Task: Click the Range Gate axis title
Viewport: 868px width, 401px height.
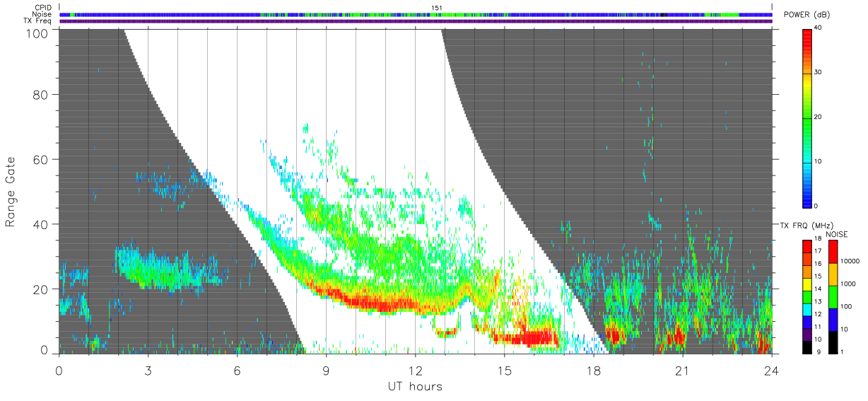Action: [11, 192]
